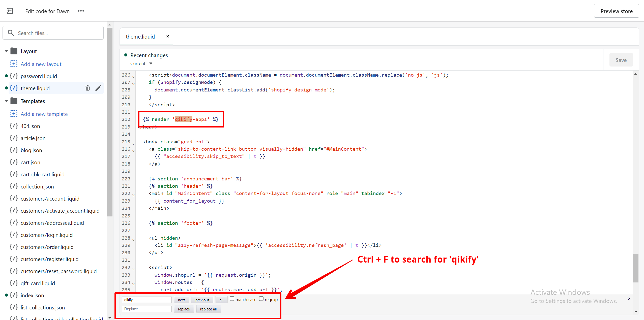This screenshot has width=644, height=320.
Task: Click the gift_card.liquid file icon
Action: coord(14,283)
